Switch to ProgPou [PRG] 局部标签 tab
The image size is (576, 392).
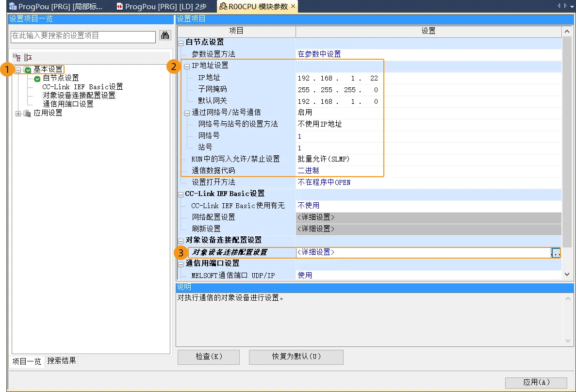pyautogui.click(x=56, y=7)
